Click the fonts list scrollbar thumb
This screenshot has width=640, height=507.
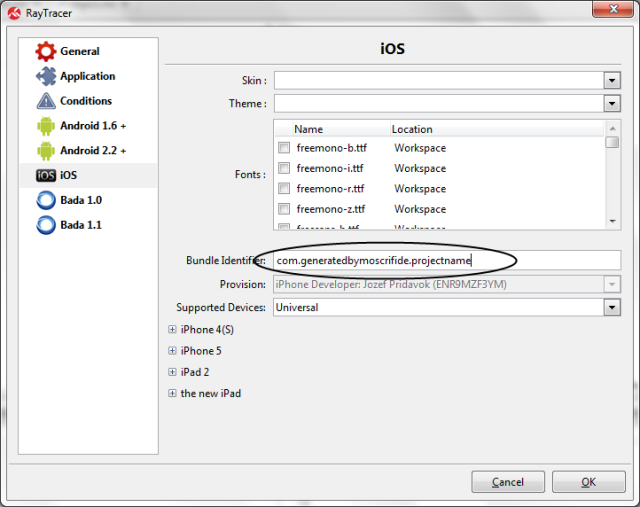(612, 142)
